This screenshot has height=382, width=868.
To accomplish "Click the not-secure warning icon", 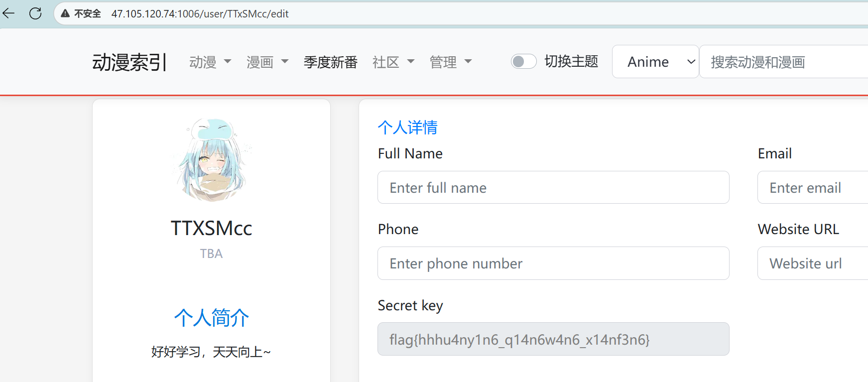I will (65, 13).
